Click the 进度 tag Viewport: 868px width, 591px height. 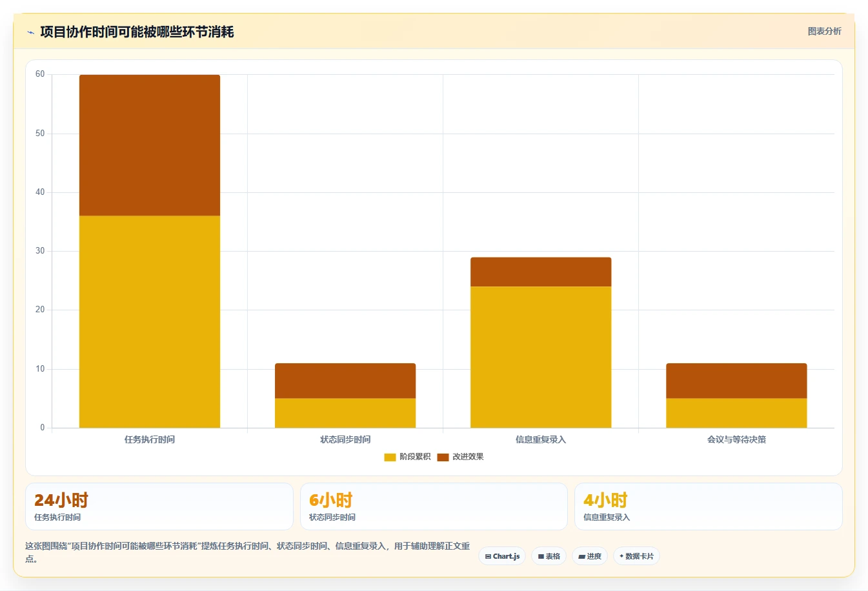[590, 556]
